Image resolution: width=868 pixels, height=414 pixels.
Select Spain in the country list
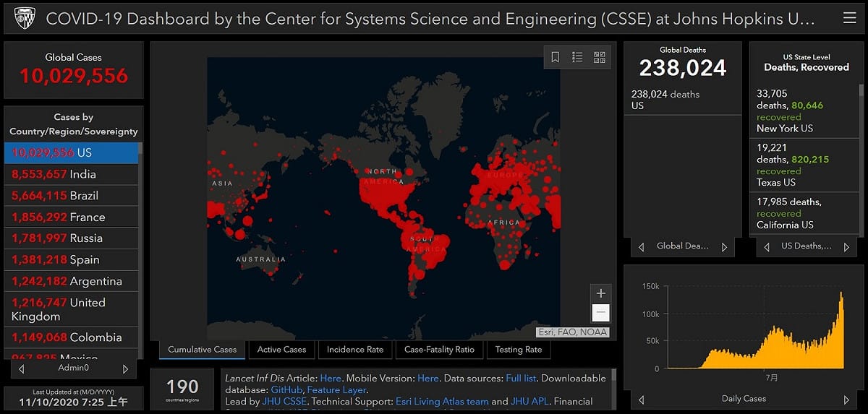click(x=71, y=259)
